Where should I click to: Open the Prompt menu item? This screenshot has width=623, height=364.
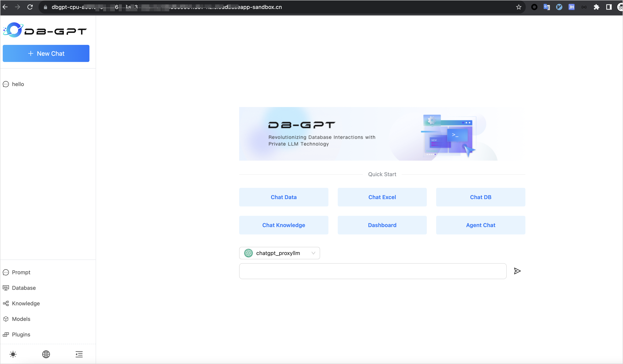(21, 272)
